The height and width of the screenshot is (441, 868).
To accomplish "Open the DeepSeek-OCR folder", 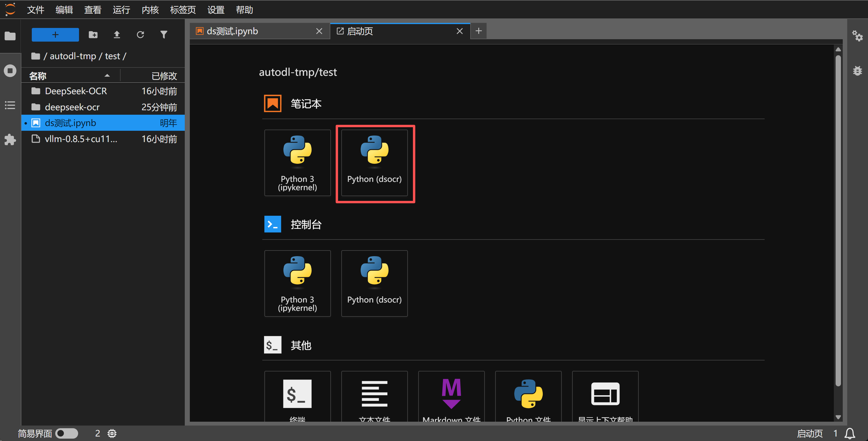I will pos(75,91).
